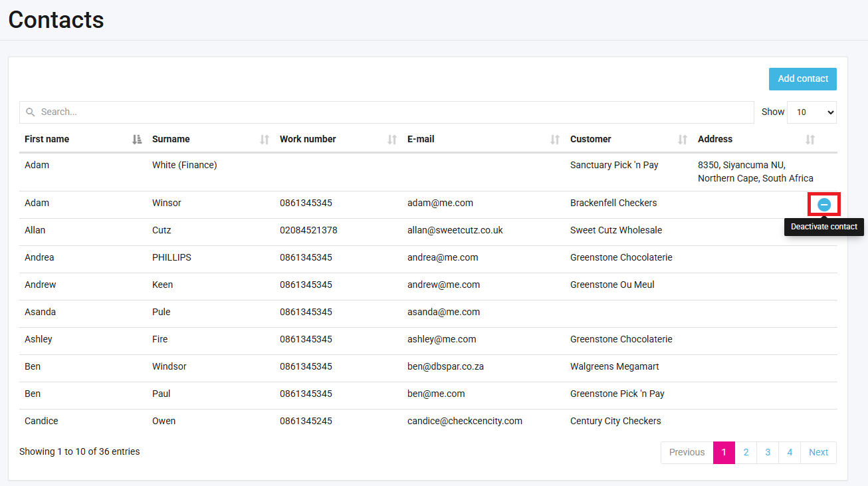Select current page 1 in pagination

tap(724, 453)
